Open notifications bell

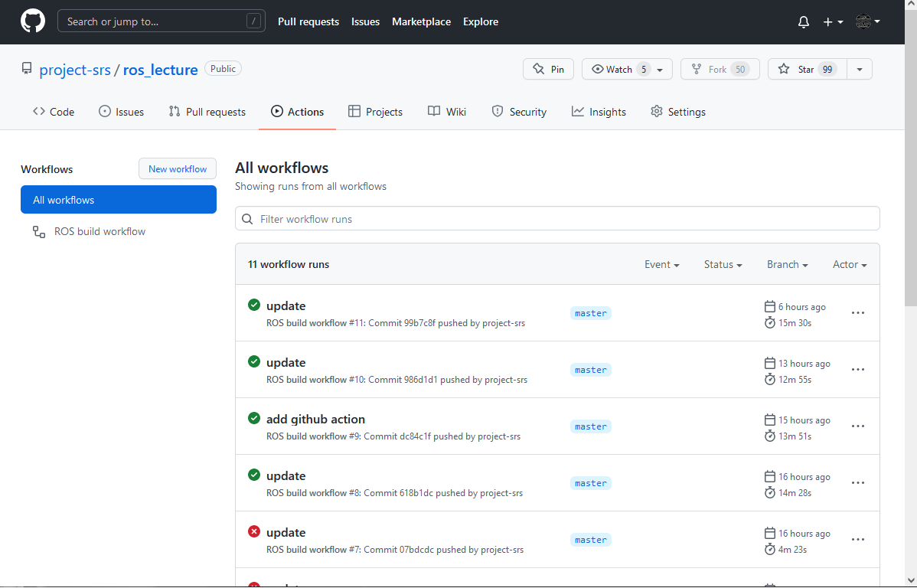tap(804, 21)
